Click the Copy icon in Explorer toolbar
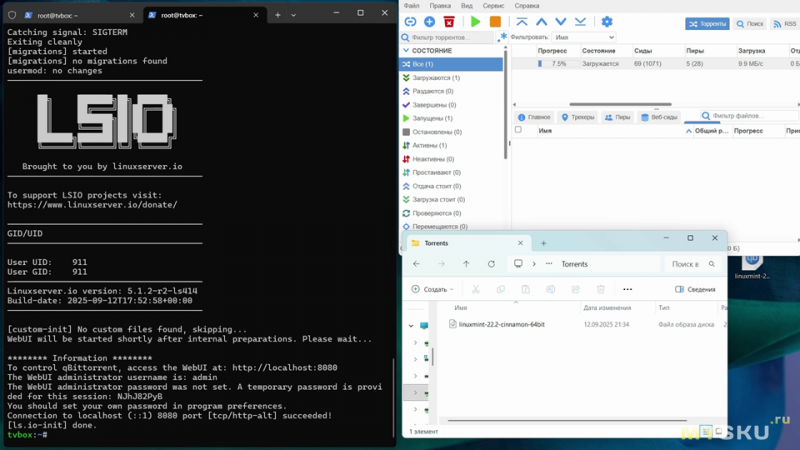The height and width of the screenshot is (450, 800). pos(501,289)
